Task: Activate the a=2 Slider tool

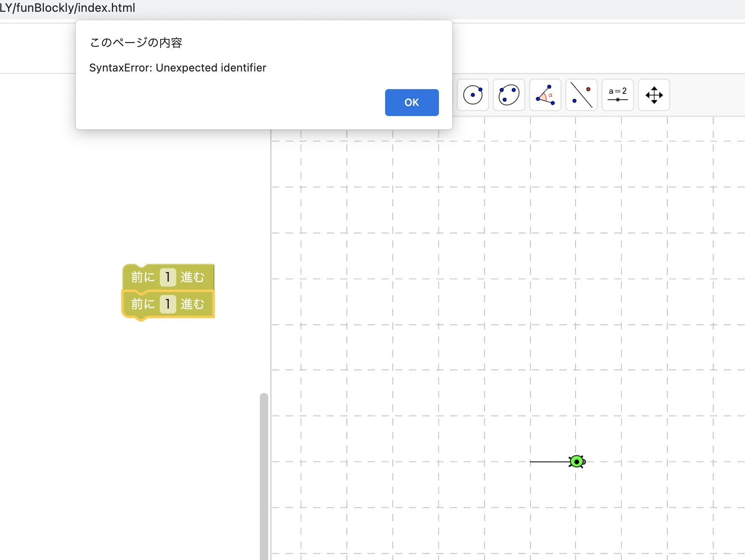Action: click(617, 95)
